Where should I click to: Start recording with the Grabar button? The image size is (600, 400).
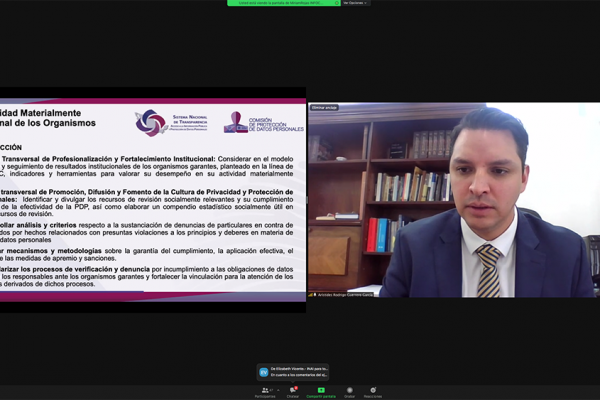(x=349, y=392)
